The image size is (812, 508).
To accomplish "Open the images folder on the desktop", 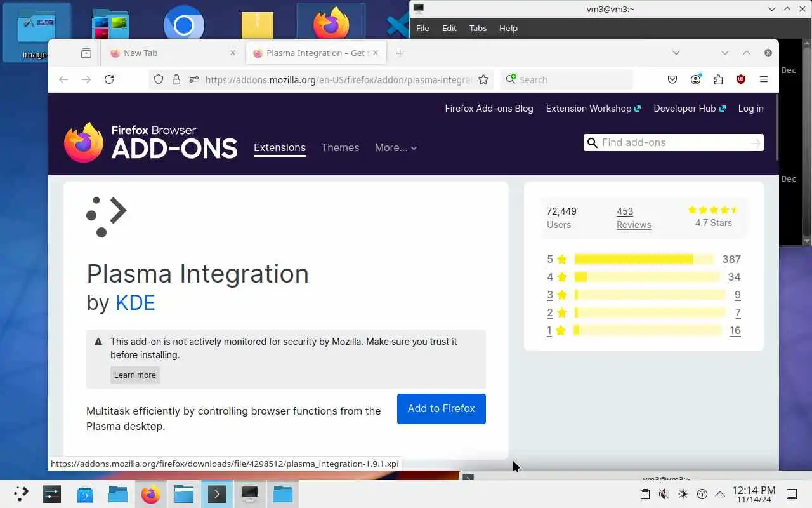I will [x=36, y=32].
